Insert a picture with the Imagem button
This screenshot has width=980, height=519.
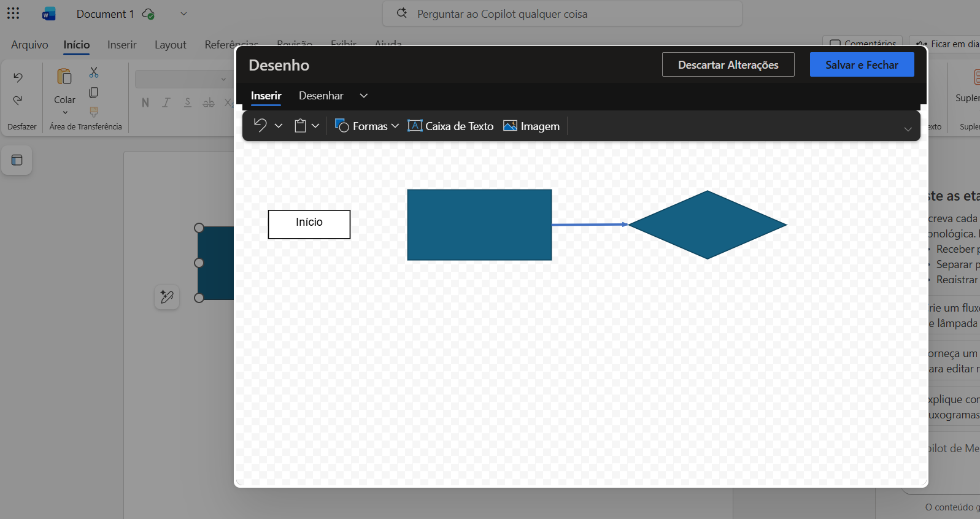pyautogui.click(x=531, y=126)
